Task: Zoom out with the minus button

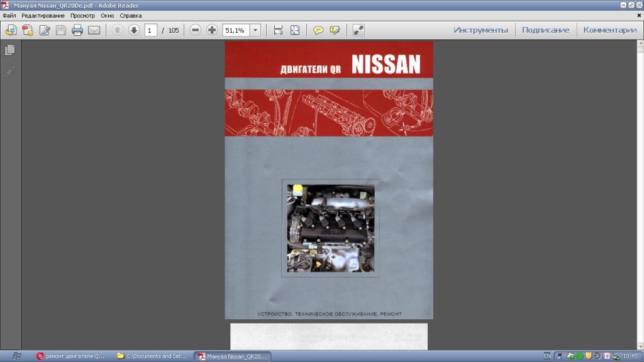Action: coord(196,30)
